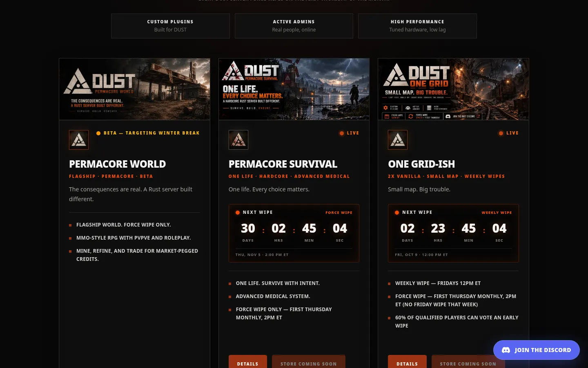
Task: Click the Permacore Survival logo icon
Action: tap(238, 140)
